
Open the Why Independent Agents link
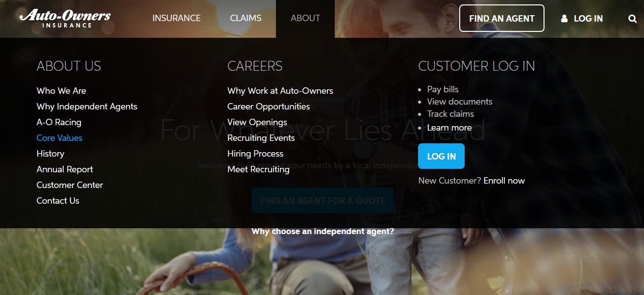click(x=87, y=107)
